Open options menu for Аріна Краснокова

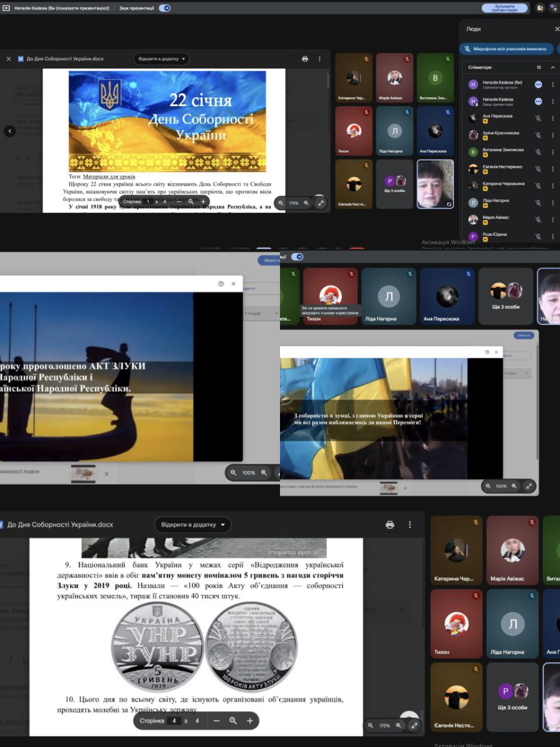(552, 135)
